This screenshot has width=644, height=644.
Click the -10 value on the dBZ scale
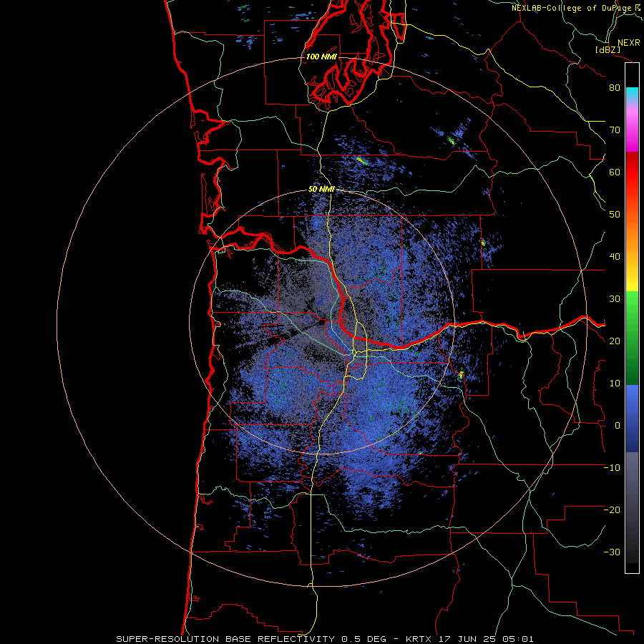(x=612, y=468)
